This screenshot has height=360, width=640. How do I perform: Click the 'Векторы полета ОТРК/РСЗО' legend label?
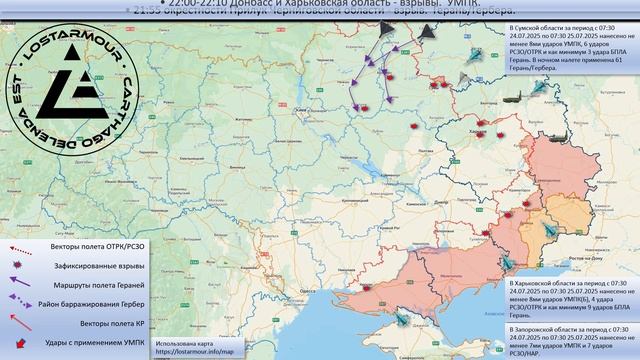97,247
